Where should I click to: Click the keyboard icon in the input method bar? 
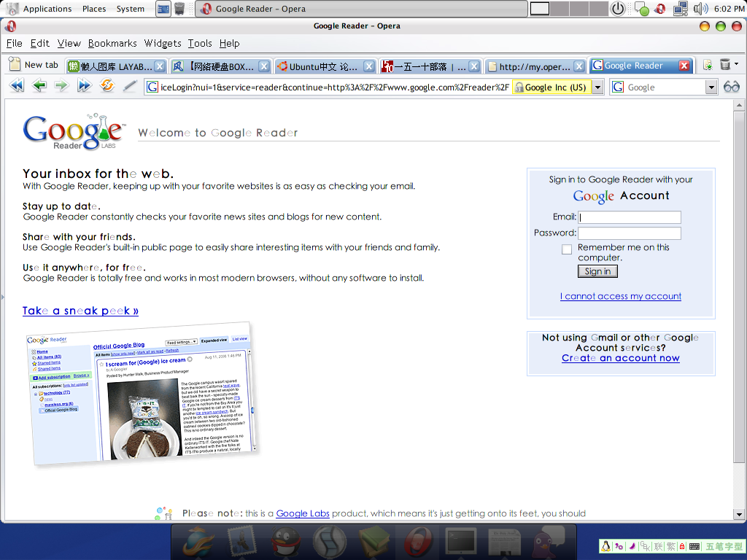[x=694, y=546]
